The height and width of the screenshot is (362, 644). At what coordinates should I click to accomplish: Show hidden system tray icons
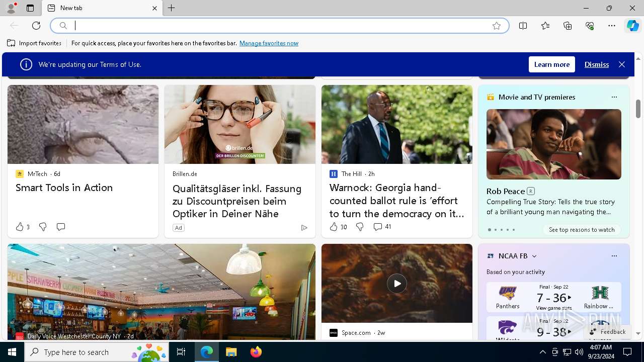(542, 352)
